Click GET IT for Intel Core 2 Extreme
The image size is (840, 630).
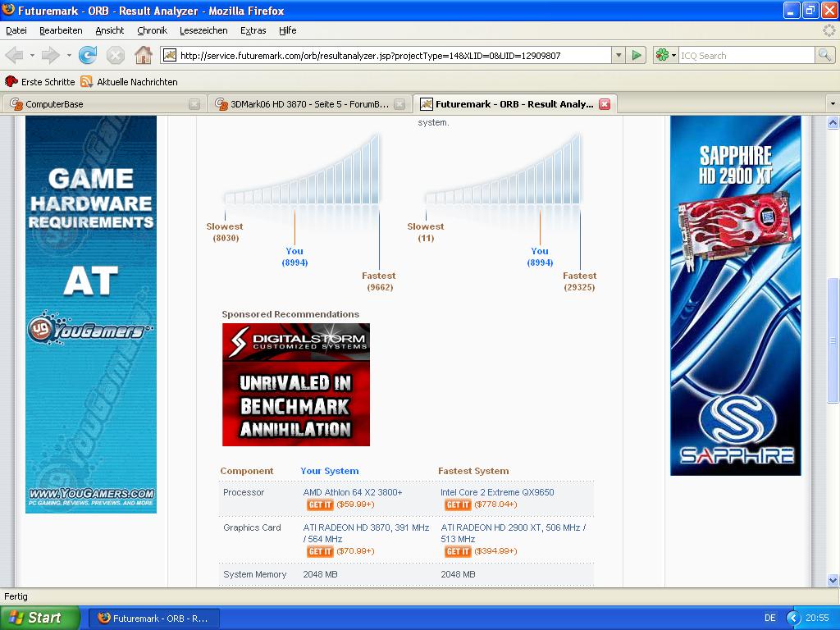point(458,504)
